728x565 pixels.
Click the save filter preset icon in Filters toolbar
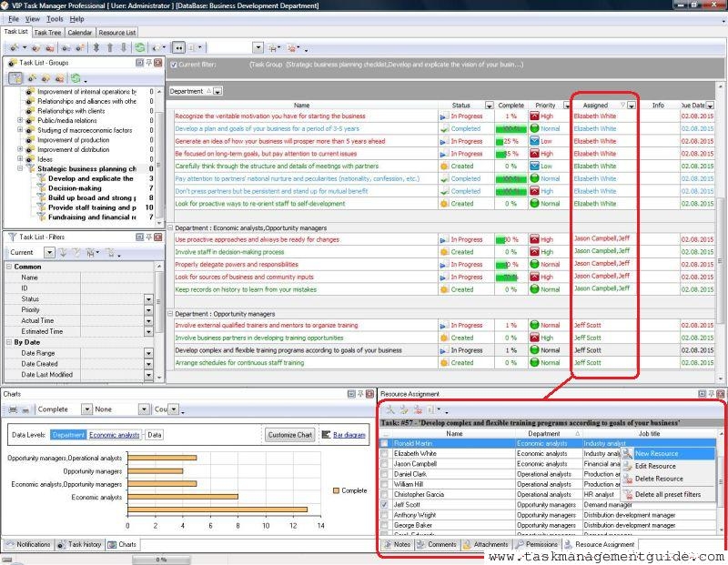[x=90, y=252]
